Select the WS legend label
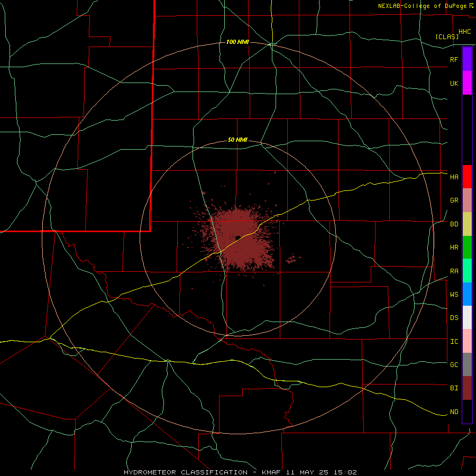 click(454, 295)
